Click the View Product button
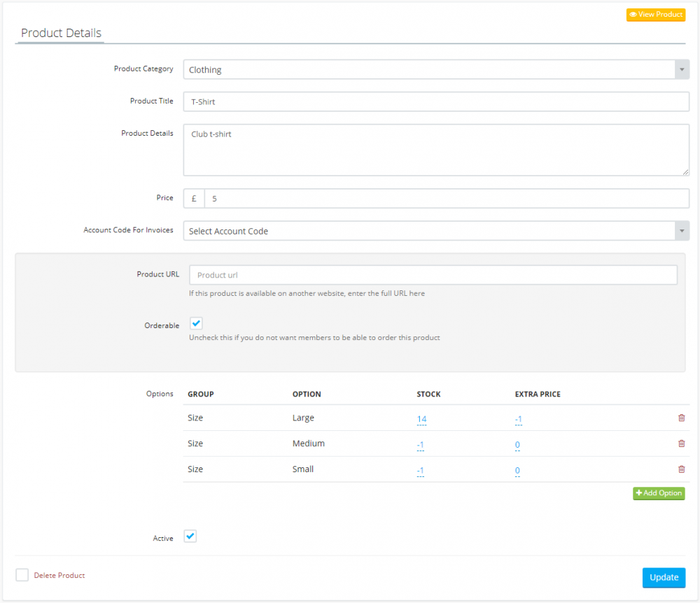The width and height of the screenshot is (700, 603). (x=655, y=15)
